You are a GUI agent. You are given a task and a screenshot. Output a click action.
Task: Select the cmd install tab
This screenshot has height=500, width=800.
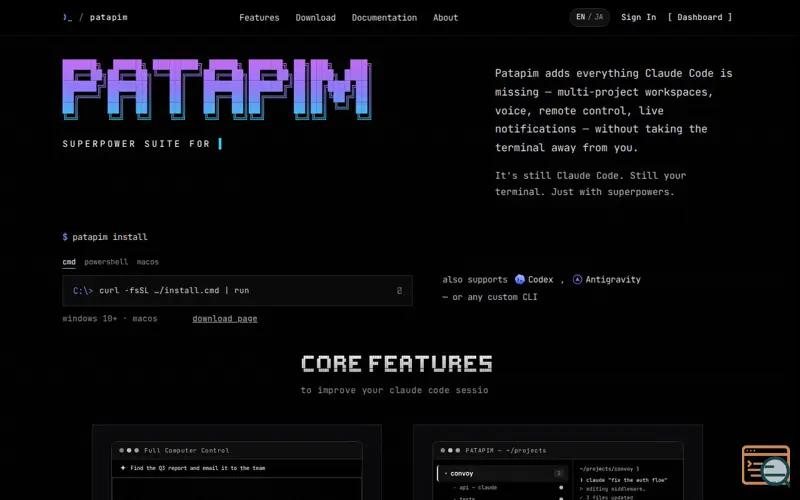pyautogui.click(x=69, y=262)
